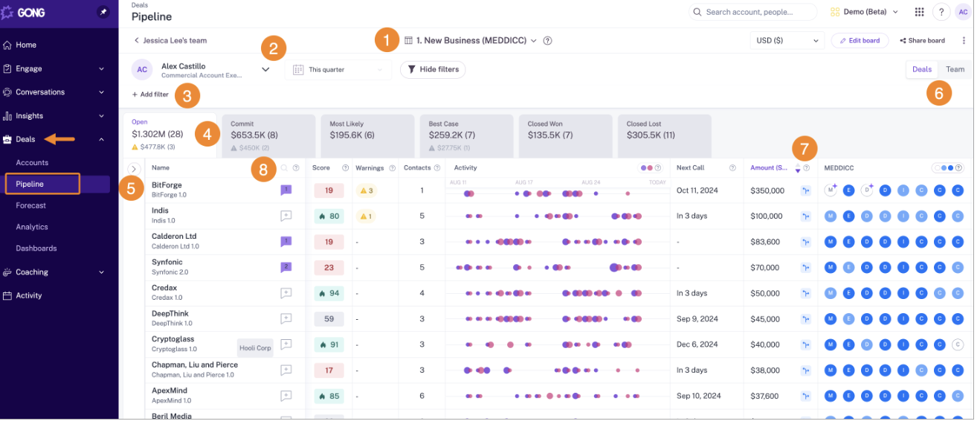Viewport: 980px width, 424px height.
Task: Click the Add filter button
Action: (150, 94)
